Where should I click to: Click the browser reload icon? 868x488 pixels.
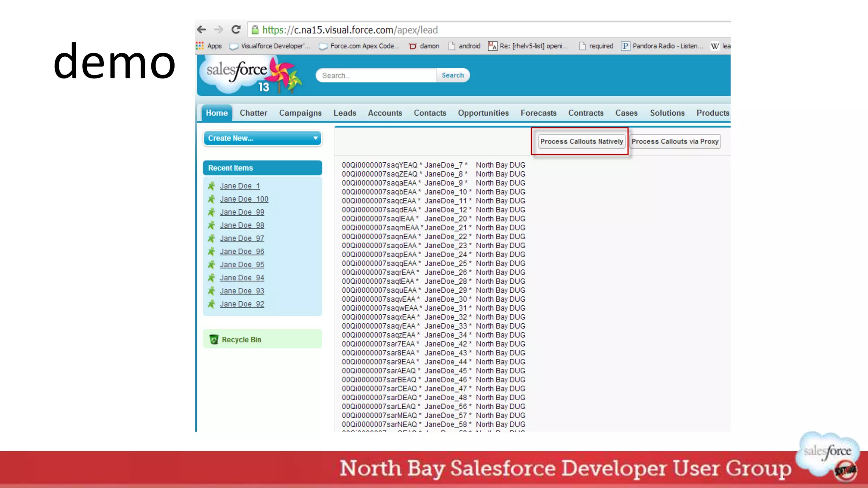coord(236,30)
